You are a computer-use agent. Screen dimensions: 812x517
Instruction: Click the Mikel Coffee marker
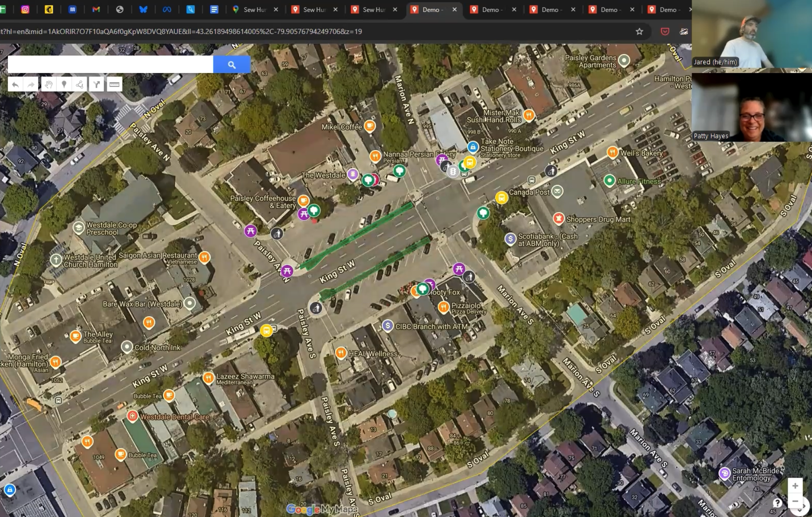(369, 126)
